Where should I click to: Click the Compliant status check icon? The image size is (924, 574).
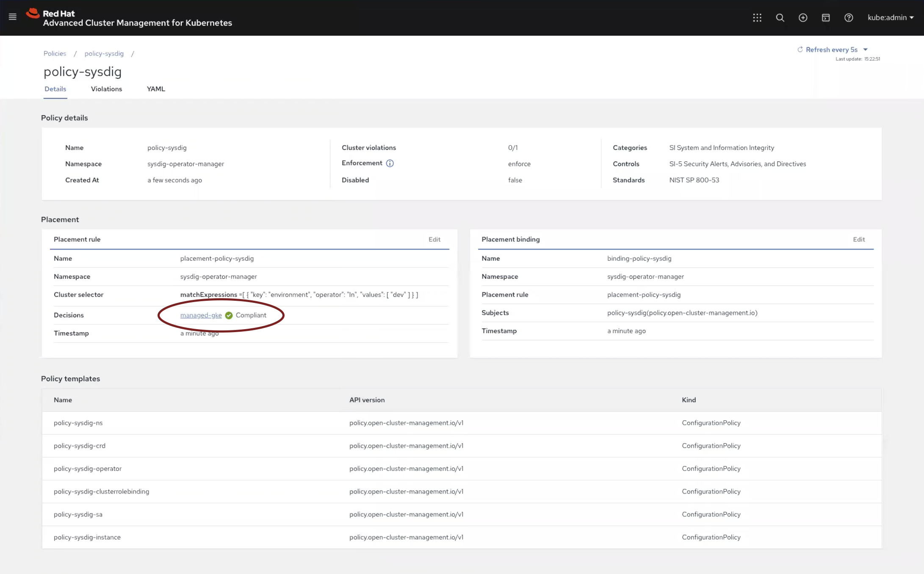(x=229, y=315)
